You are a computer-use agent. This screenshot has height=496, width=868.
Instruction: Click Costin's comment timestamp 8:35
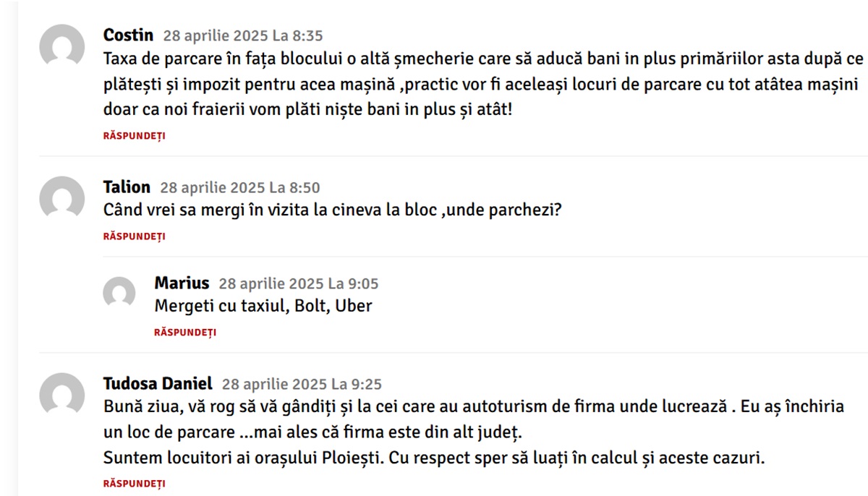click(x=243, y=35)
